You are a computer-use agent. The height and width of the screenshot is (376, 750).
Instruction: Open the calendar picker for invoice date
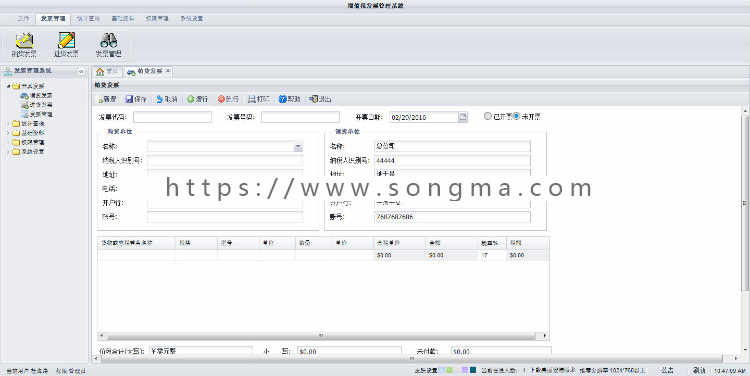463,117
